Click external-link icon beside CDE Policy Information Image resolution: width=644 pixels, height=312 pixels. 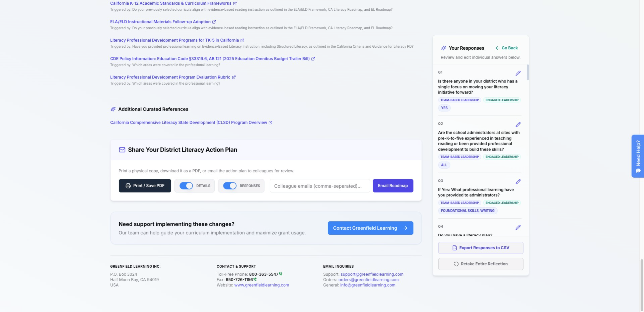tap(313, 59)
